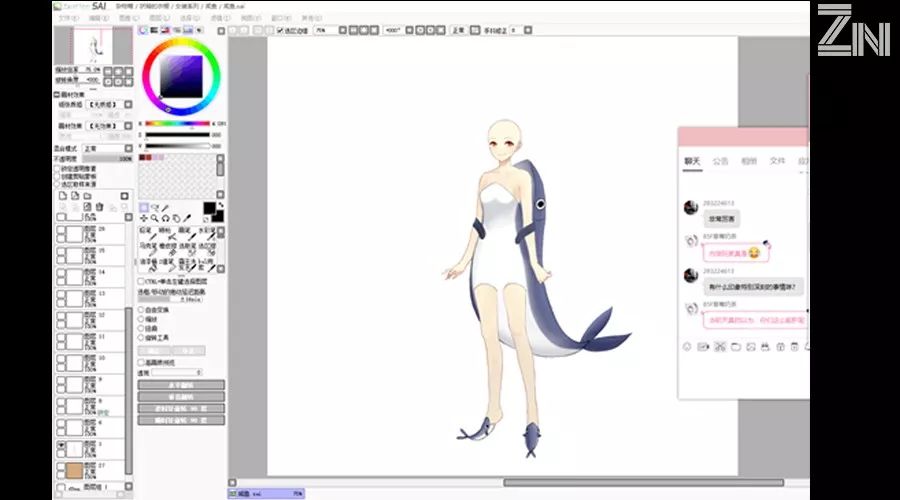Image resolution: width=900 pixels, height=500 pixels.
Task: Select the hand pan tool
Action: tap(176, 218)
